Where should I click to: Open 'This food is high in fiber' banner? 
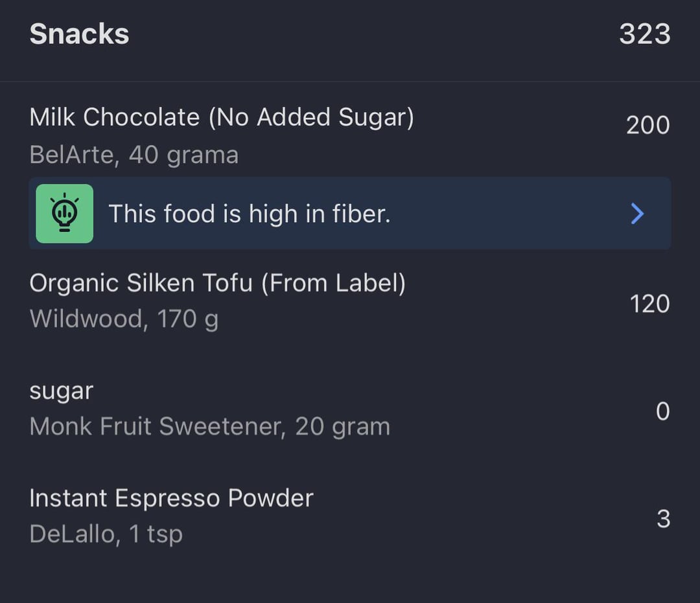coord(350,214)
